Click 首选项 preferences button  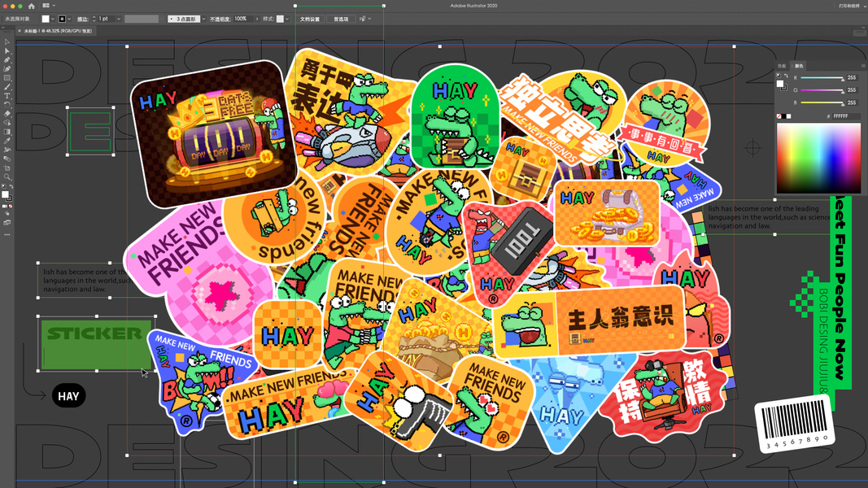coord(341,19)
